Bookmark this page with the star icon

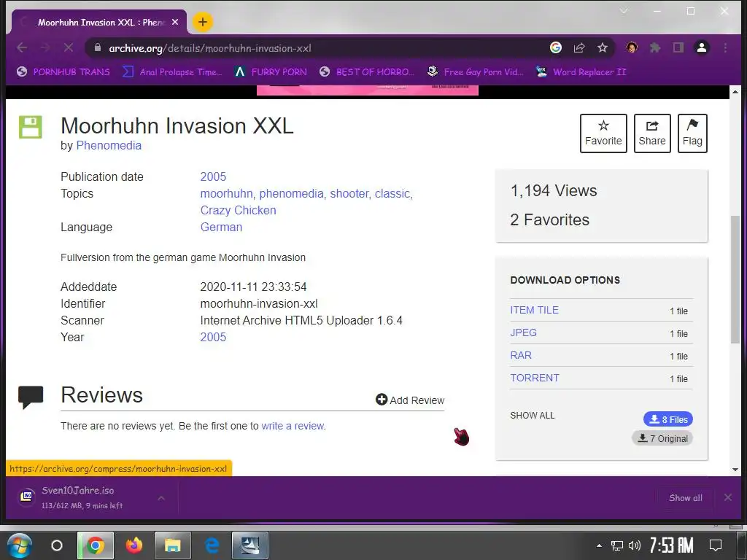tap(602, 47)
